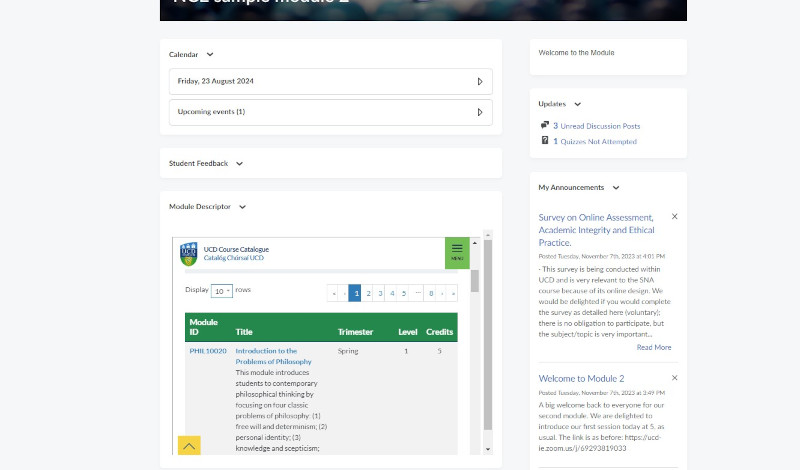Click the Credits column header

pos(439,332)
